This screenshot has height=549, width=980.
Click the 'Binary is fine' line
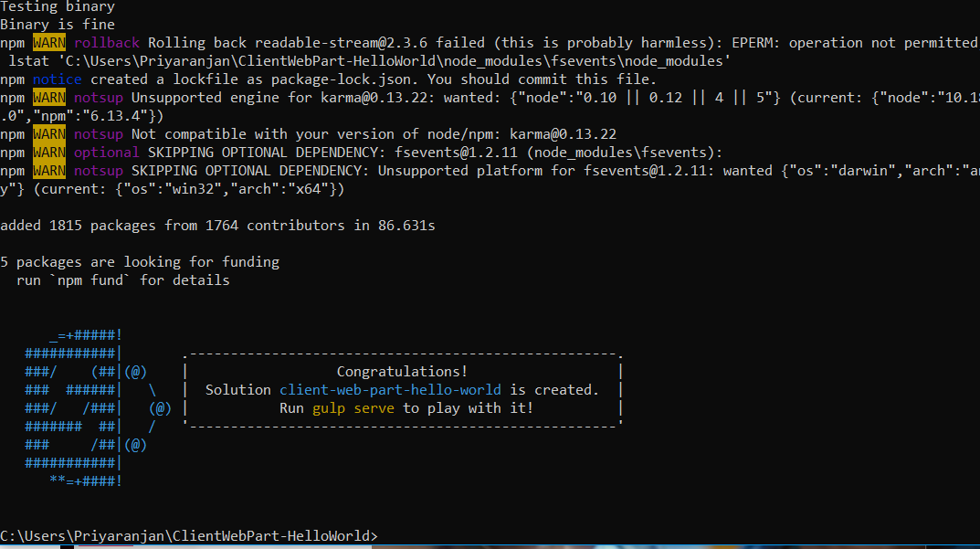tap(58, 25)
